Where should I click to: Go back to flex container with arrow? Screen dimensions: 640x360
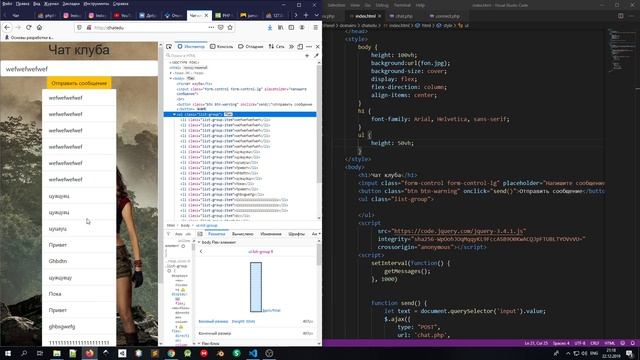point(201,252)
